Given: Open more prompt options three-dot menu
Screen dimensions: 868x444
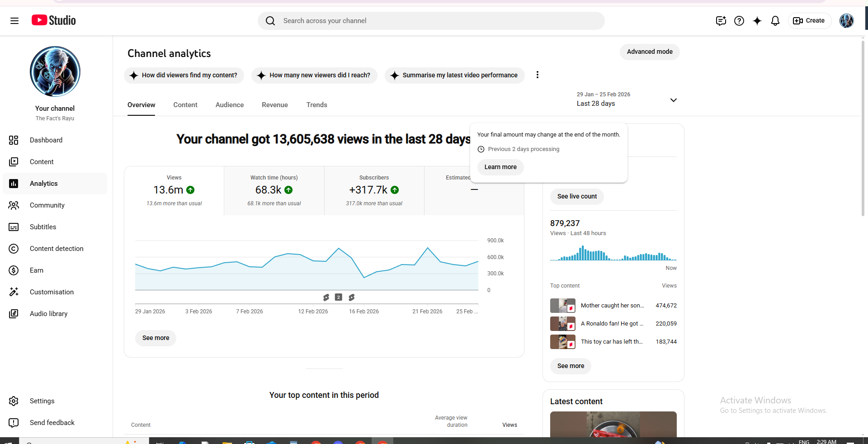Looking at the screenshot, I should point(537,75).
